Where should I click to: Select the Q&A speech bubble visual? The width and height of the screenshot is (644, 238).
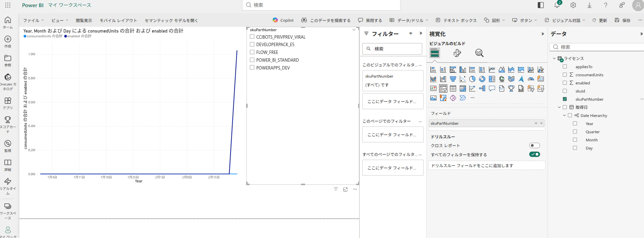492,88
